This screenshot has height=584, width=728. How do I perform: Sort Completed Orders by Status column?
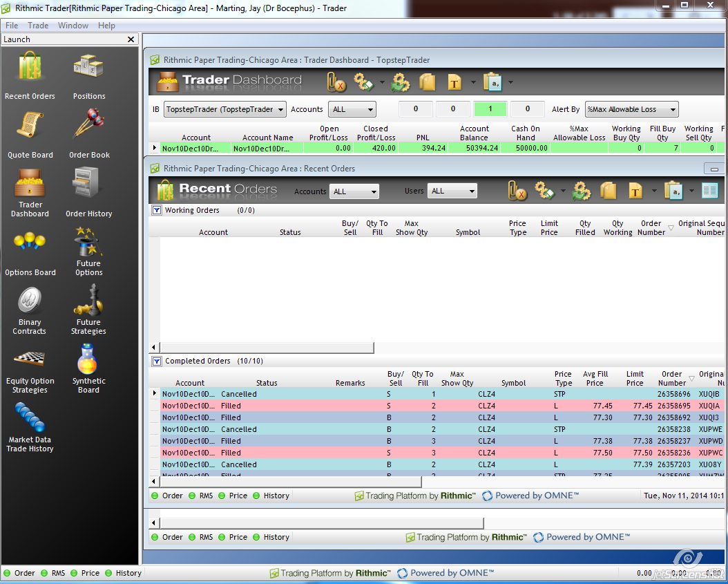tap(267, 383)
